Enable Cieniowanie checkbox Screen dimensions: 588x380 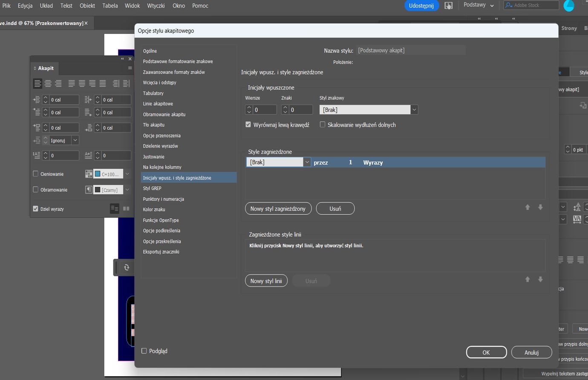[36, 174]
